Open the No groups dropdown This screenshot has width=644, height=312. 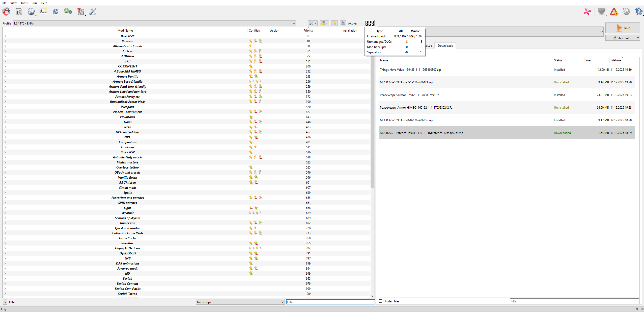[x=240, y=302]
